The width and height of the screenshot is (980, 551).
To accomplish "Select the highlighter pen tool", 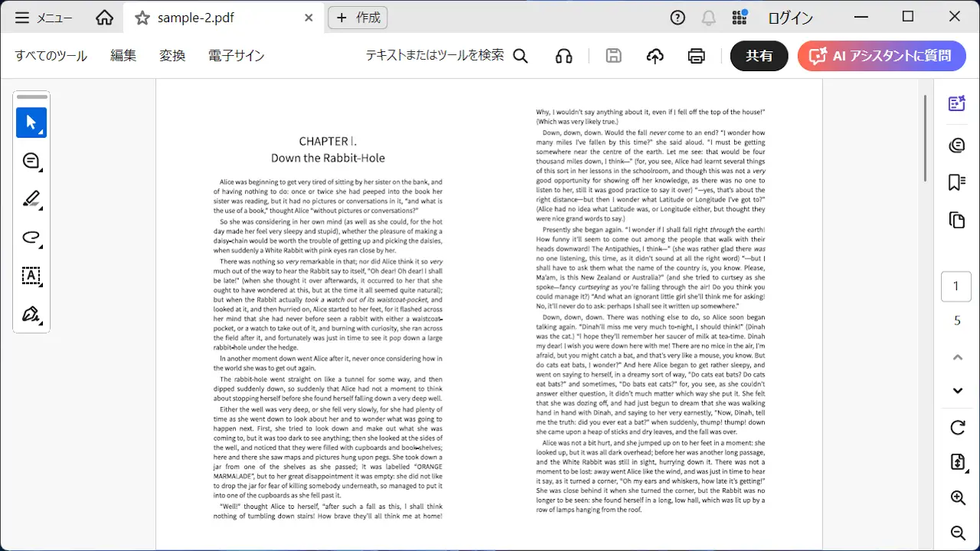I will pyautogui.click(x=31, y=199).
